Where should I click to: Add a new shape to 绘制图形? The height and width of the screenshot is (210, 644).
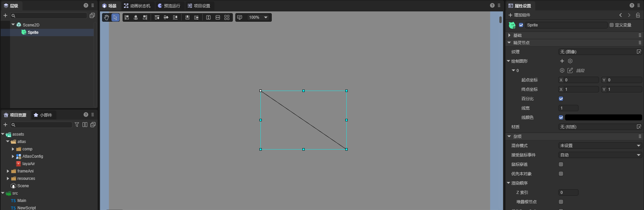(562, 61)
